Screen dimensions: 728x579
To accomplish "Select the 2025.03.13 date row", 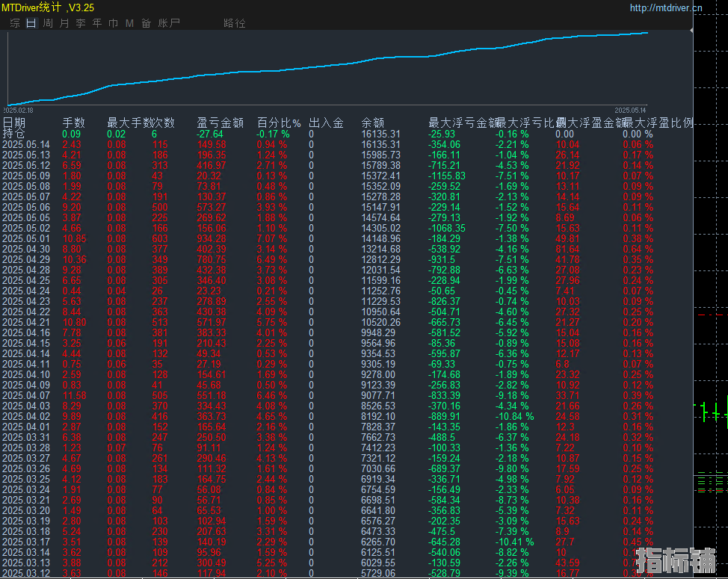I will point(26,563).
